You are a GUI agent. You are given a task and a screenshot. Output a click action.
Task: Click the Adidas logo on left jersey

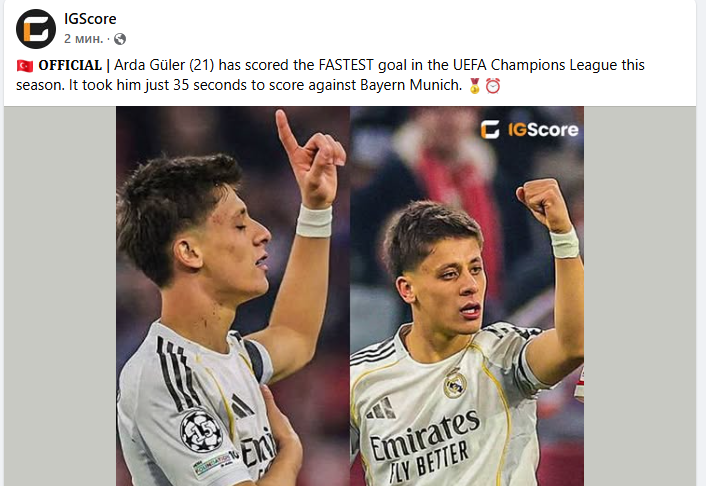pyautogui.click(x=241, y=406)
